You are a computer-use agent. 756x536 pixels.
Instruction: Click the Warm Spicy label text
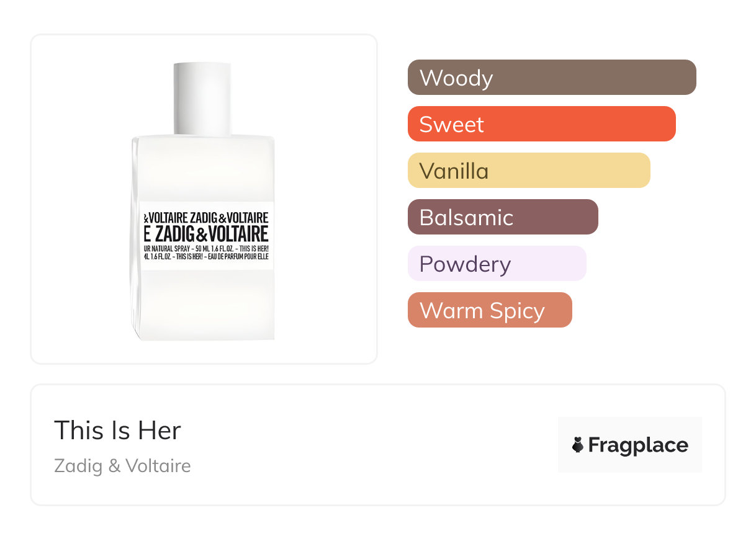tap(482, 311)
